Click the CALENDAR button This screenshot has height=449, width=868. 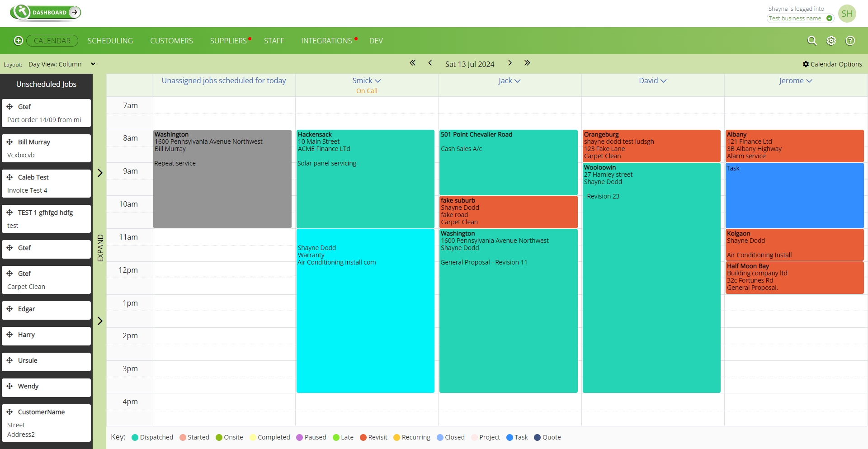click(52, 41)
